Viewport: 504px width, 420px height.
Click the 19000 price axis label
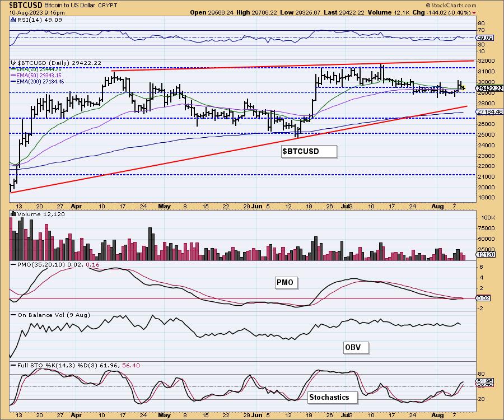[487, 198]
